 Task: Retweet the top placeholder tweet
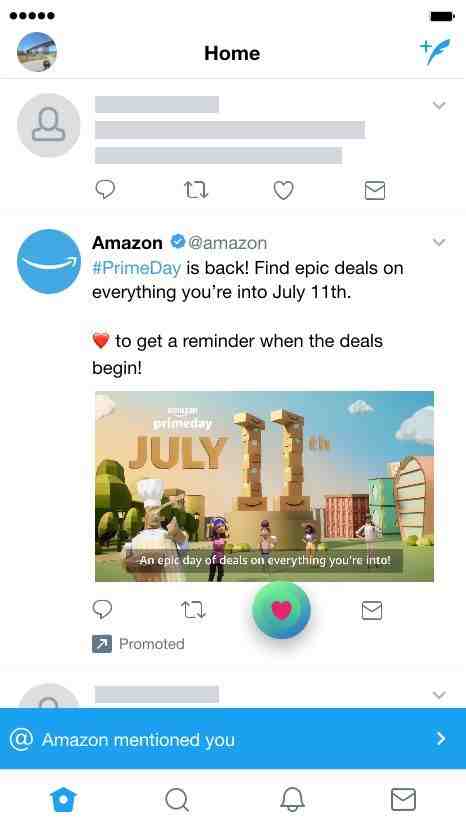(196, 190)
